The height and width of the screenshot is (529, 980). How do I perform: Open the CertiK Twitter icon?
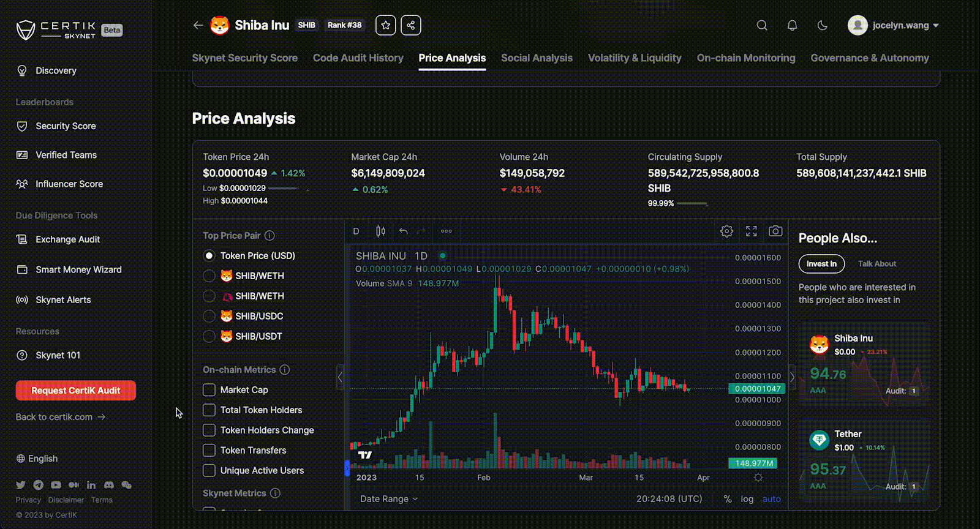pyautogui.click(x=21, y=484)
